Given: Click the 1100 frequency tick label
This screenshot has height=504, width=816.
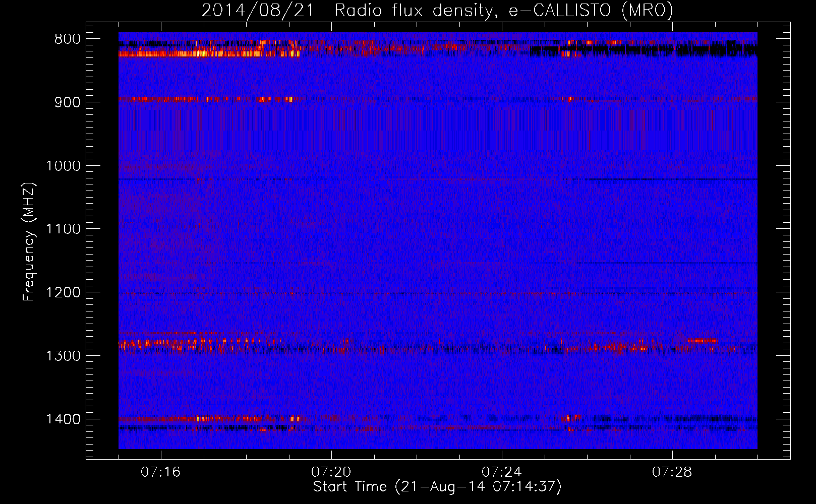Looking at the screenshot, I should [63, 229].
